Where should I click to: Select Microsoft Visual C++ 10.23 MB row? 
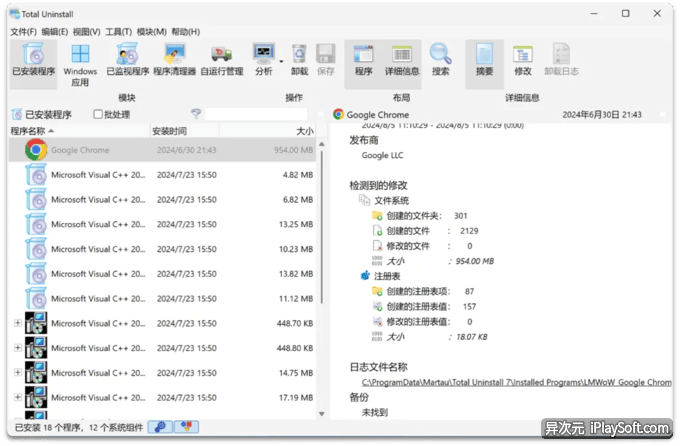point(162,249)
